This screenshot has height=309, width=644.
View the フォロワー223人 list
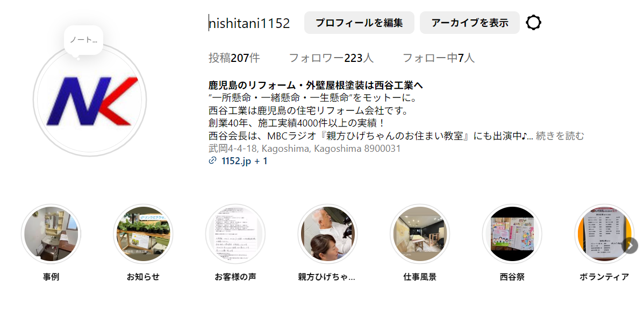coord(331,58)
